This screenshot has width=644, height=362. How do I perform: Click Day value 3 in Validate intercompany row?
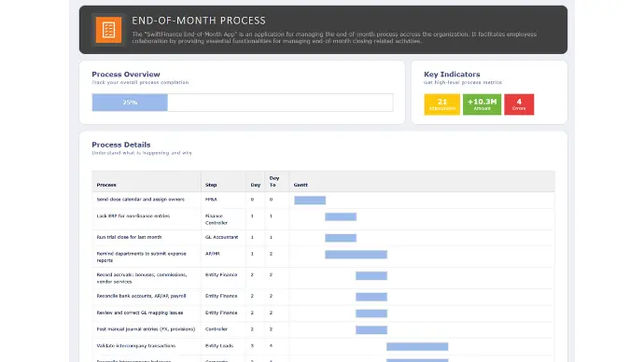252,346
